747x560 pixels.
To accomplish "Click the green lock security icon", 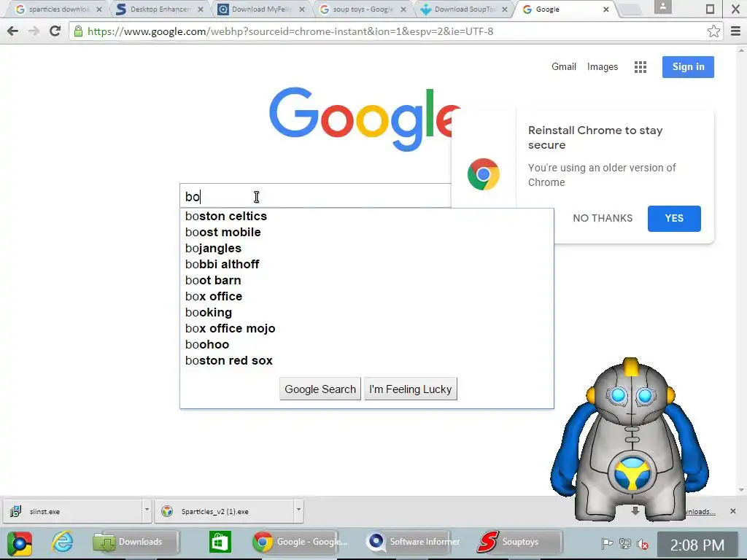I will [78, 31].
